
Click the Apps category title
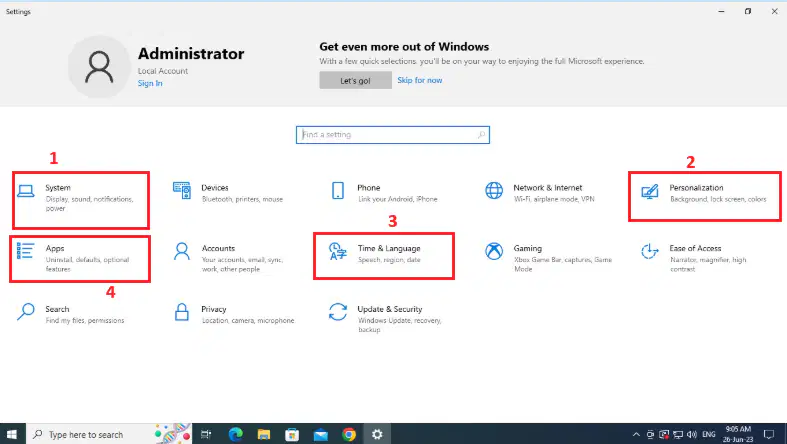tap(55, 248)
